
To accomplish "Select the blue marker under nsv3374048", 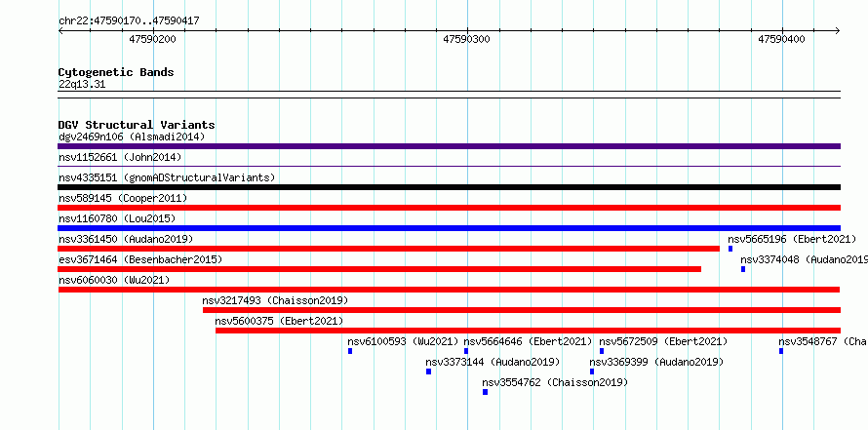I will pyautogui.click(x=743, y=269).
